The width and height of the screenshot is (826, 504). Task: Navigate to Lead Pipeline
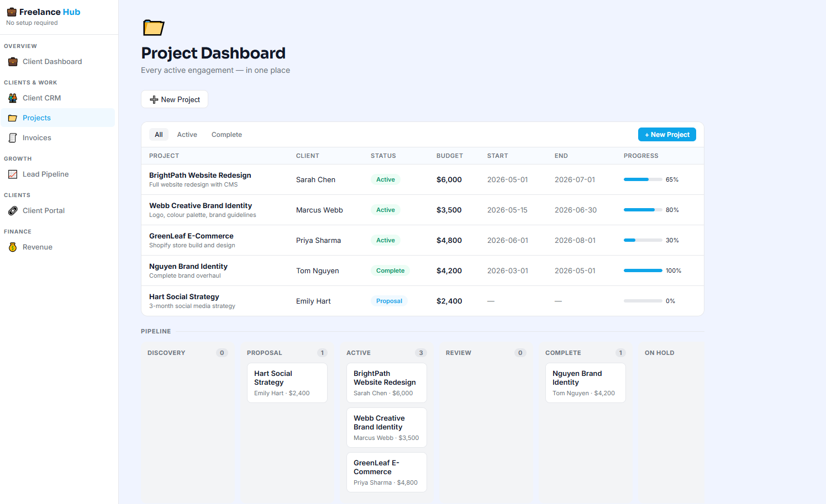click(58, 174)
